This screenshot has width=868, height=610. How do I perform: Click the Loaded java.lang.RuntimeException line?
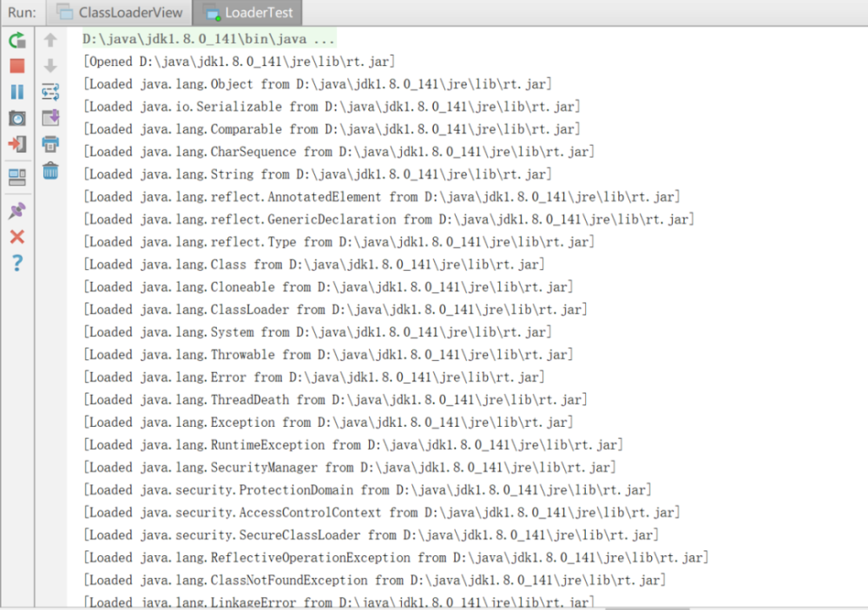pyautogui.click(x=353, y=445)
